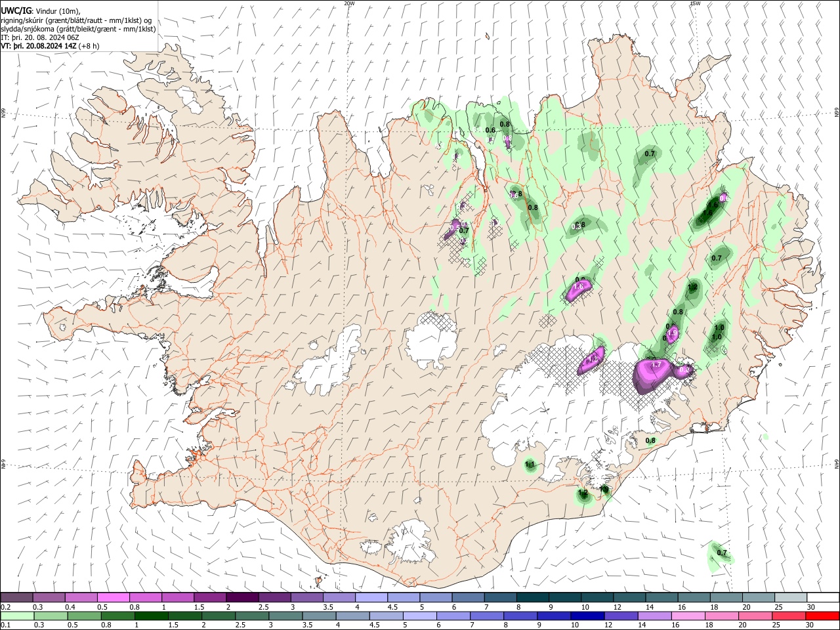840x630 pixels.
Task: Click the VT valid time '14Z' line
Action: click(x=39, y=46)
